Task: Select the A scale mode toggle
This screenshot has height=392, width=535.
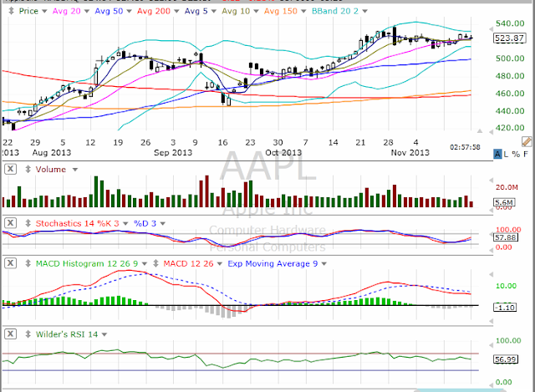Action: [x=497, y=154]
